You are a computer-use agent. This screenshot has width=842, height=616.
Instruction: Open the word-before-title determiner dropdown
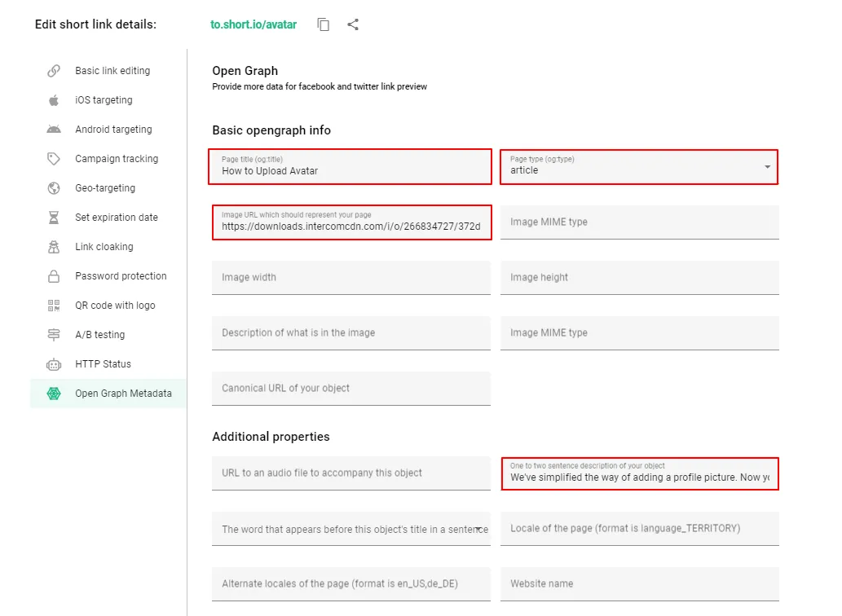point(351,529)
